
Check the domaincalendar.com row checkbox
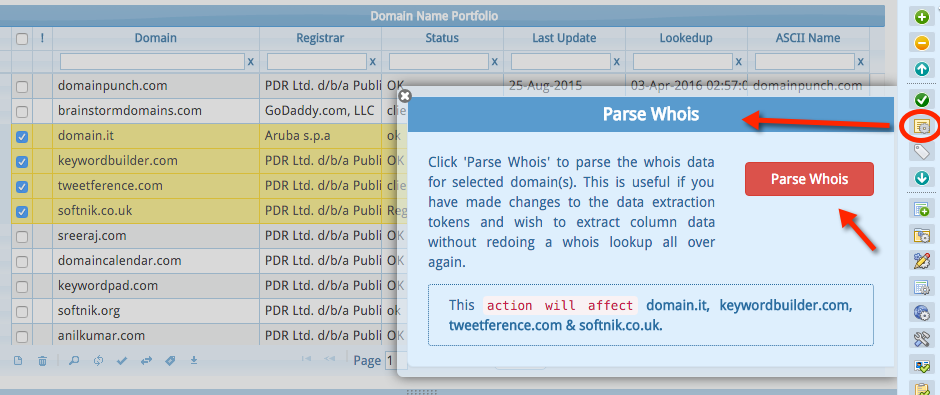pyautogui.click(x=22, y=261)
